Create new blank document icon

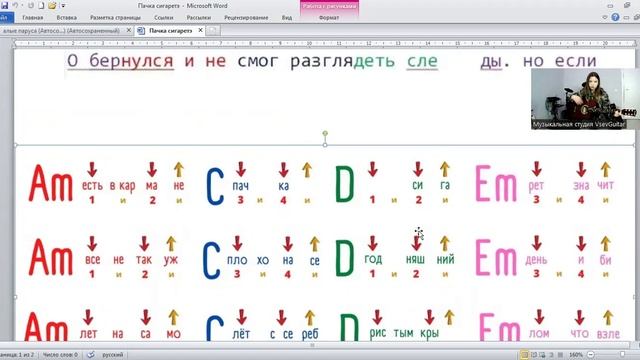(x=41, y=6)
